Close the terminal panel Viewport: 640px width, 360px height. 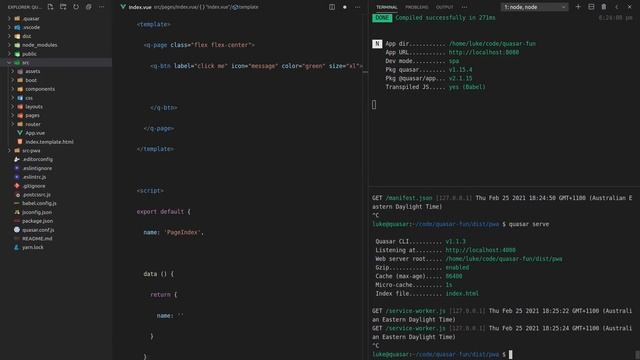pos(629,7)
